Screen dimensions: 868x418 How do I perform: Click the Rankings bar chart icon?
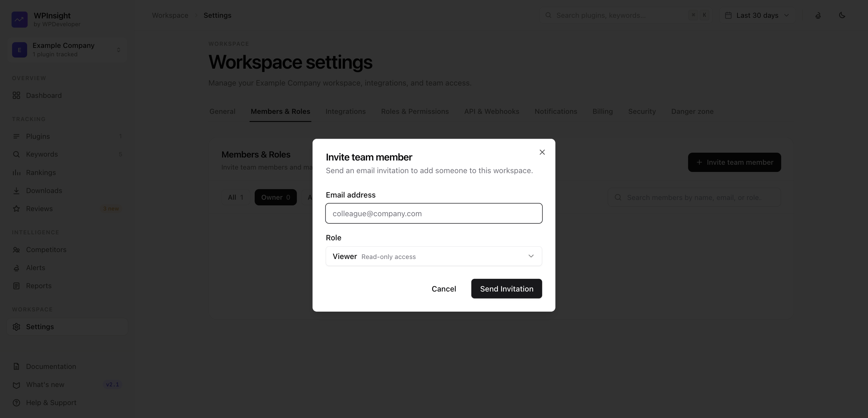16,173
